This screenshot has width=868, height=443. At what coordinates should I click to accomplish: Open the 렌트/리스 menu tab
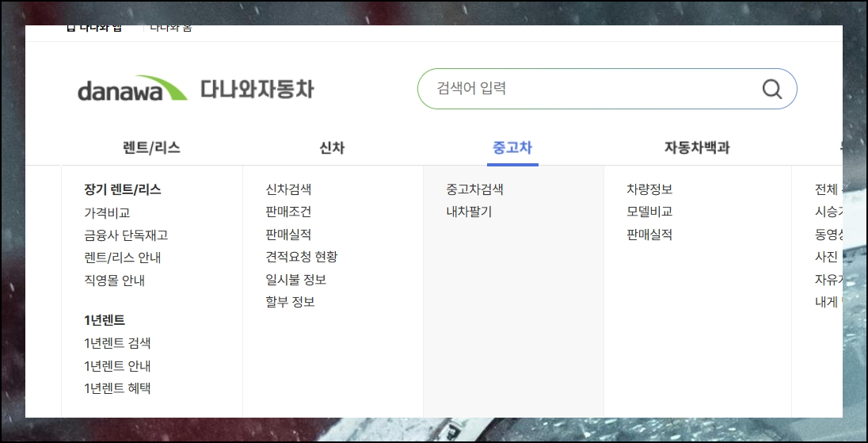(x=151, y=148)
